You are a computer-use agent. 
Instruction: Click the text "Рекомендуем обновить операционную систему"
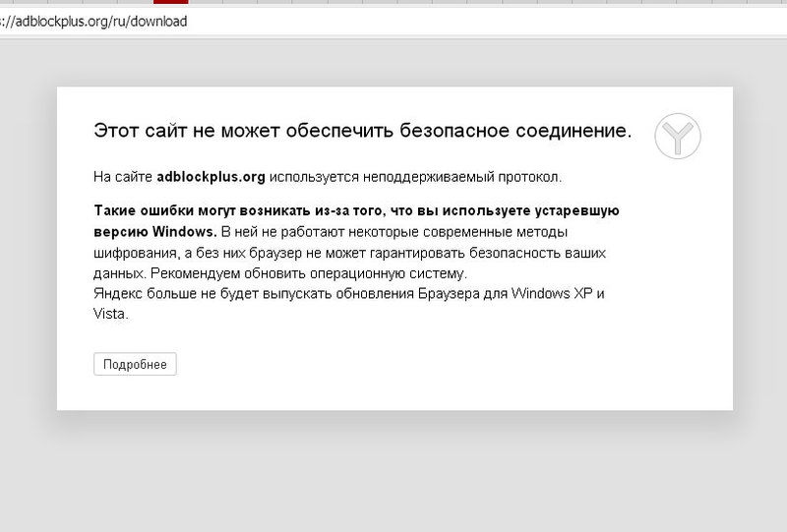308,273
